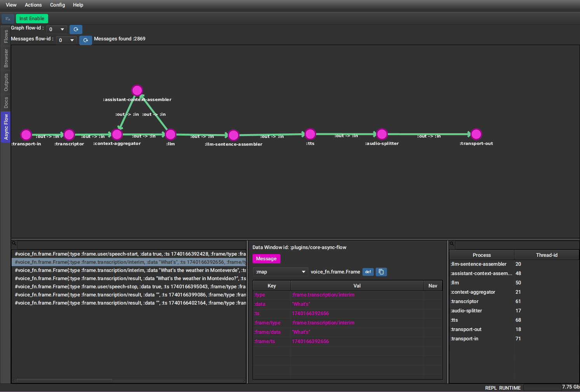The image size is (580, 392).
Task: Select the :assistant-context-assembler graph node
Action: [x=137, y=91]
